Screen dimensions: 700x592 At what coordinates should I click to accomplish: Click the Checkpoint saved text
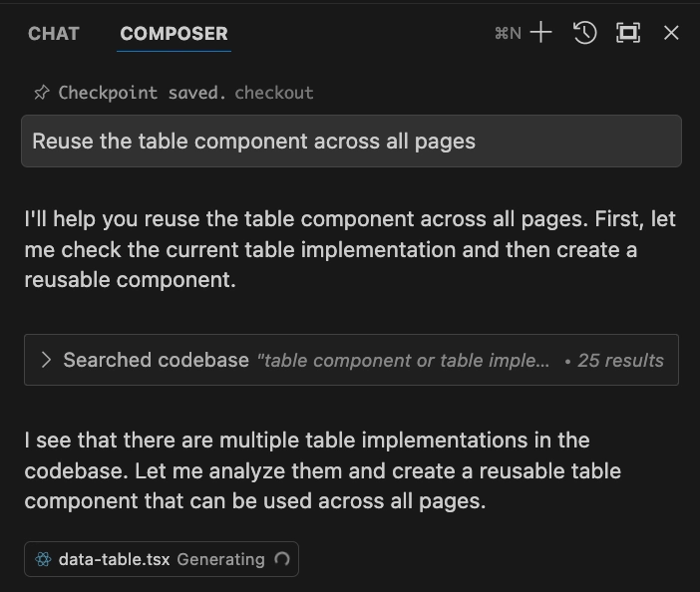[142, 93]
